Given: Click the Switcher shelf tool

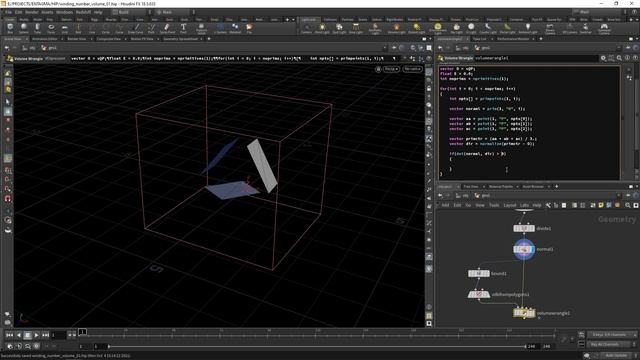Looking at the screenshot, I should point(585,28).
